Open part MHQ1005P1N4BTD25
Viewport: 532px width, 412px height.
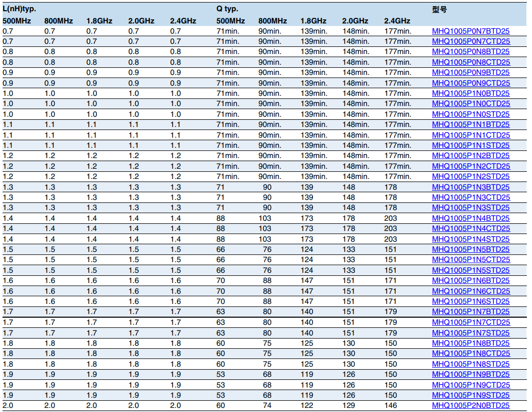point(471,218)
